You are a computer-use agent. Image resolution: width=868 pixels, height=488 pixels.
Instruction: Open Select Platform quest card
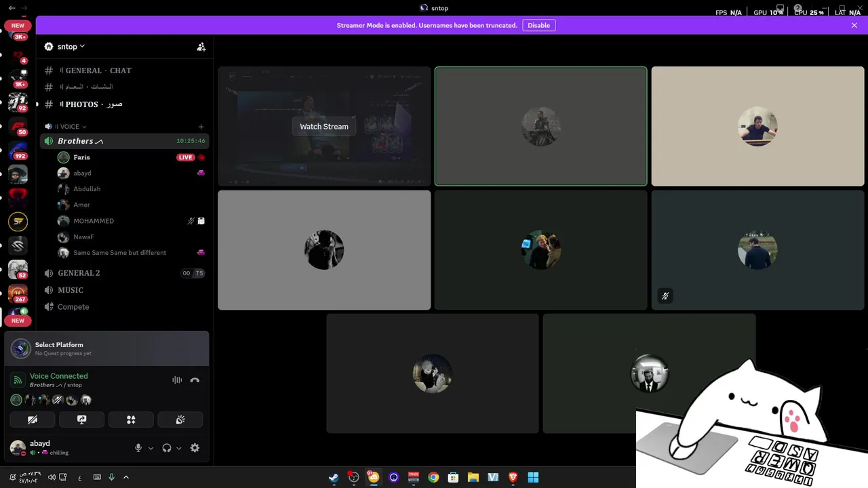[107, 348]
